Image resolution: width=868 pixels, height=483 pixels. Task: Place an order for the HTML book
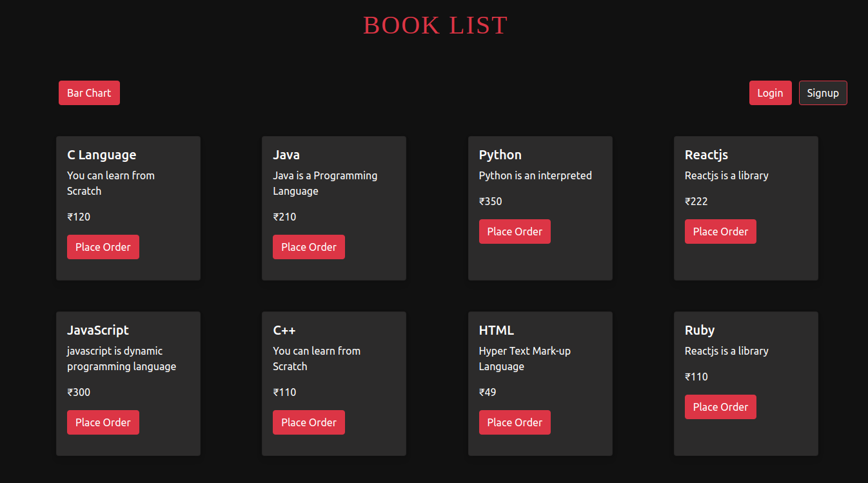515,422
